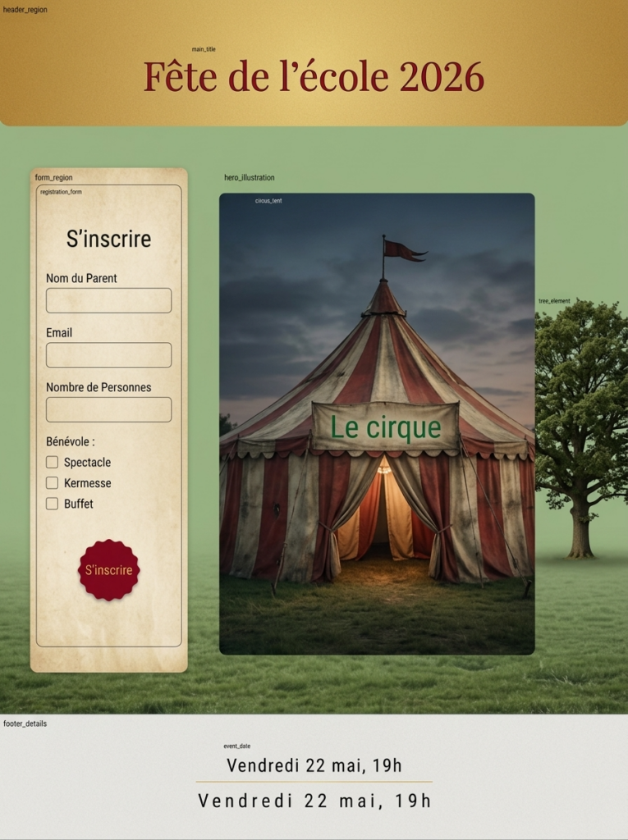Click the Nombre de Personnes label
The height and width of the screenshot is (840, 628).
click(x=99, y=387)
